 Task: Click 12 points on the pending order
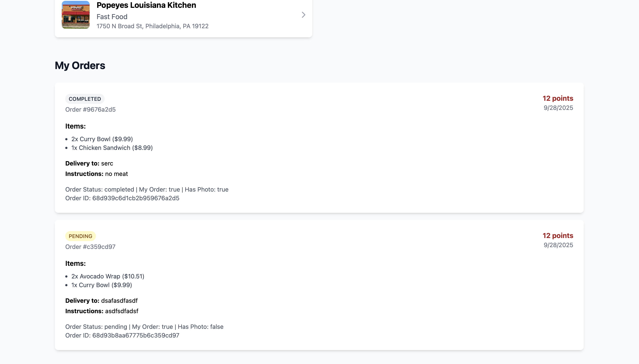click(558, 235)
